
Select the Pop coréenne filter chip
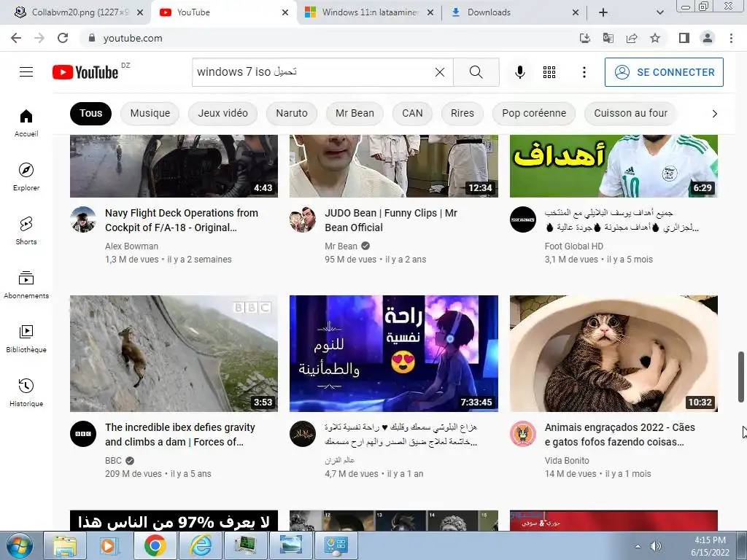pos(534,113)
